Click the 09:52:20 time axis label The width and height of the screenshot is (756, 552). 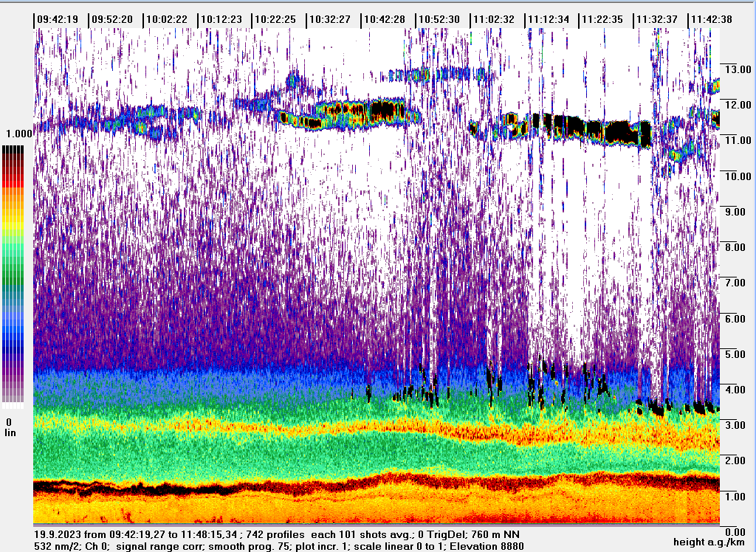tap(112, 20)
